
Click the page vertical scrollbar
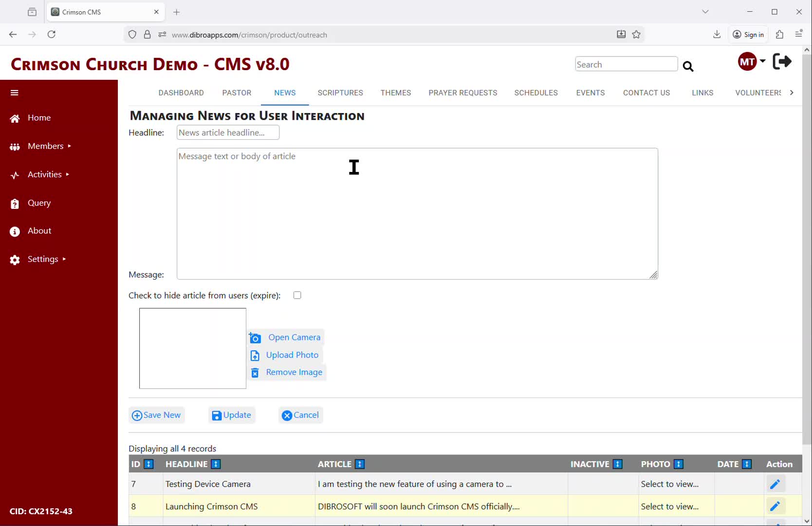point(807,244)
